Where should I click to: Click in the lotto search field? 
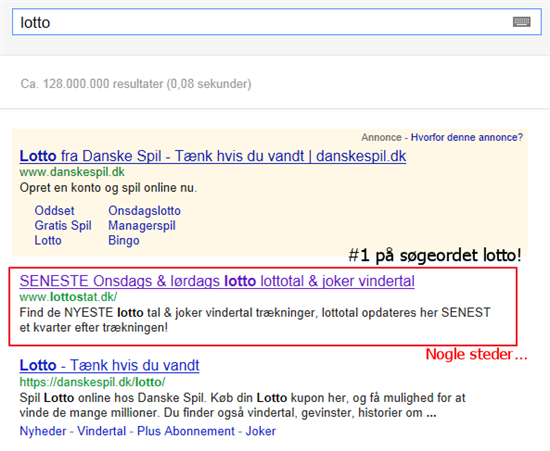click(276, 22)
